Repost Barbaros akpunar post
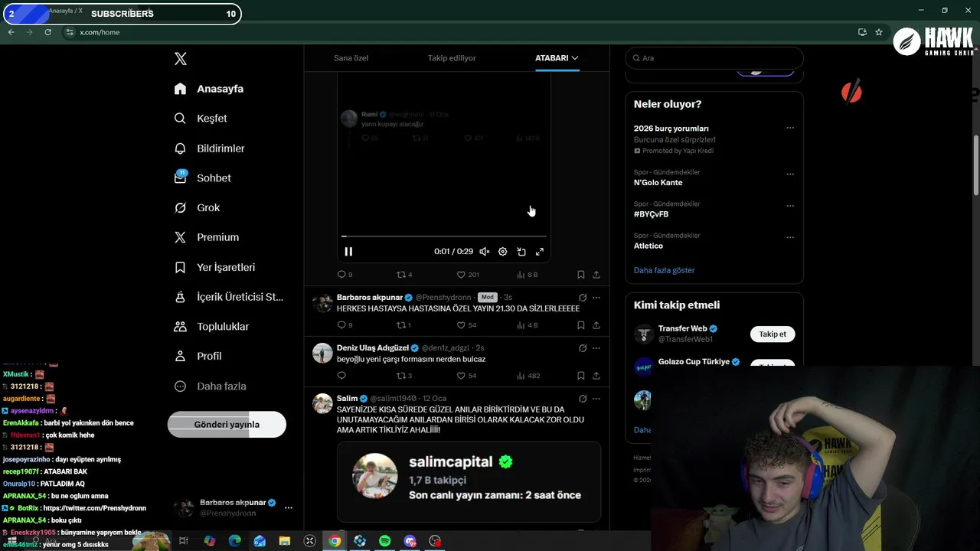 403,325
